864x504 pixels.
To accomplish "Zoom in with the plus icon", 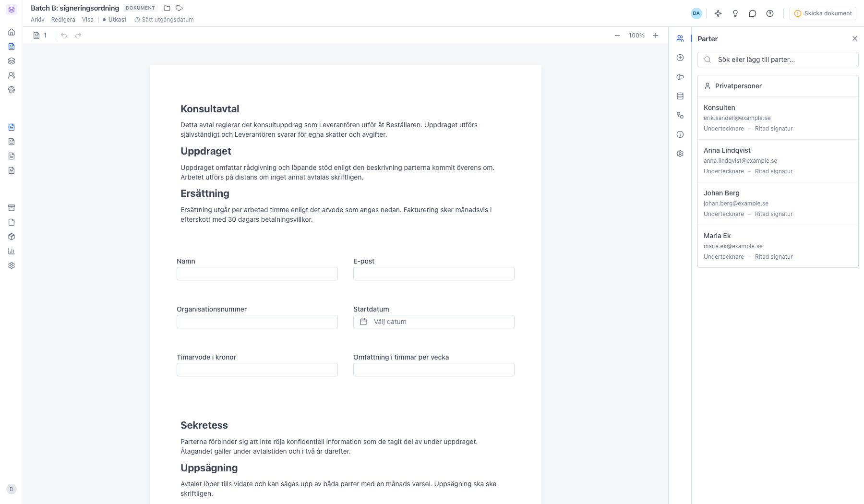I will coord(656,36).
